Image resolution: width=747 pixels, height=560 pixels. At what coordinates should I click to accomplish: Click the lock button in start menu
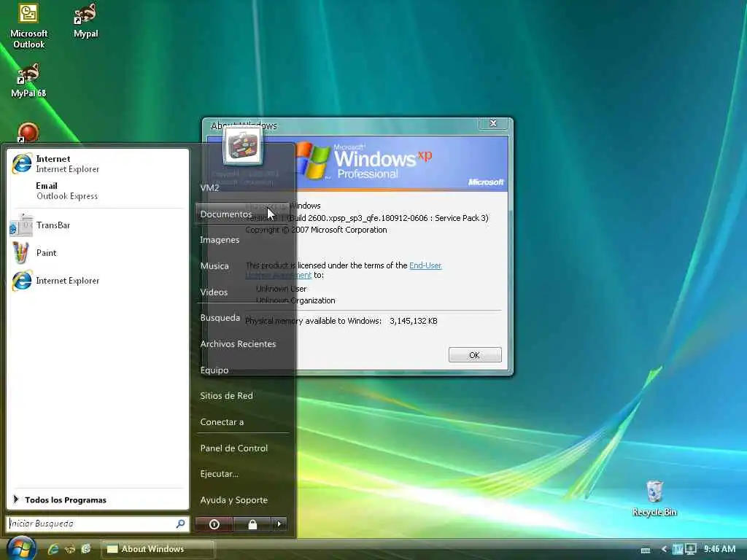tap(252, 524)
